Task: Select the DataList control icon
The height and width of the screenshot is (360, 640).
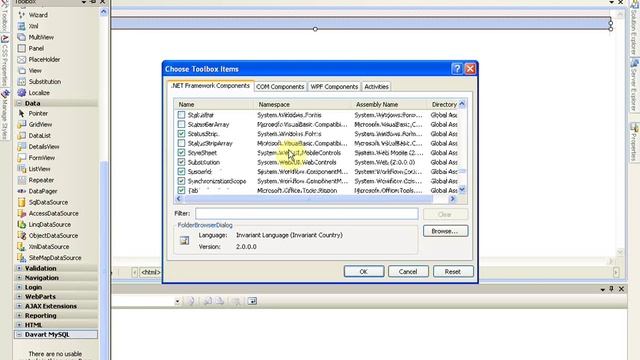Action: (x=22, y=136)
